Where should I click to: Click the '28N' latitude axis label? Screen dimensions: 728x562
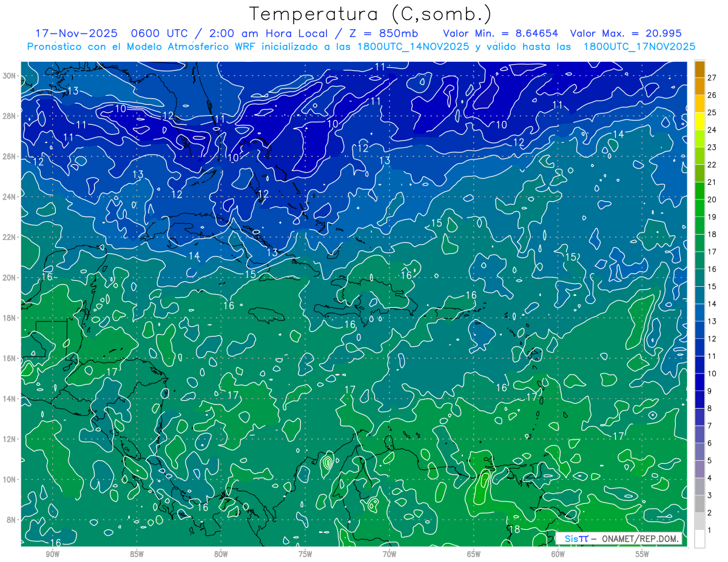10,116
